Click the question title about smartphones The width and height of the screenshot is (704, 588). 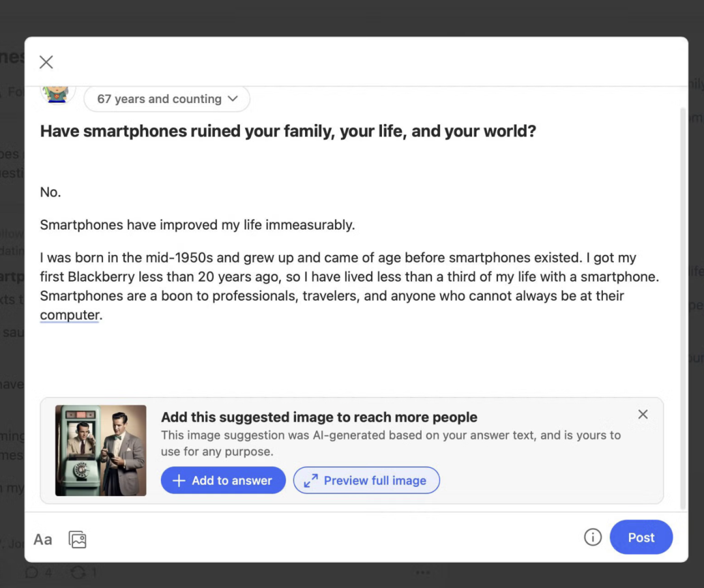[288, 131]
